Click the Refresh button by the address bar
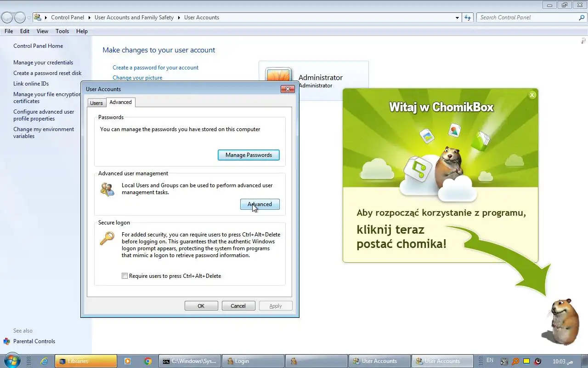This screenshot has width=588, height=368. point(468,17)
